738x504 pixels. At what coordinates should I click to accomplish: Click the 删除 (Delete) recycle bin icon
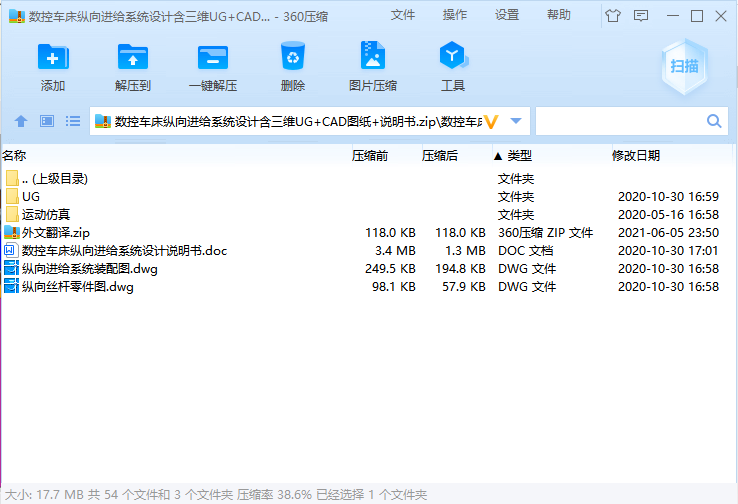pyautogui.click(x=293, y=56)
